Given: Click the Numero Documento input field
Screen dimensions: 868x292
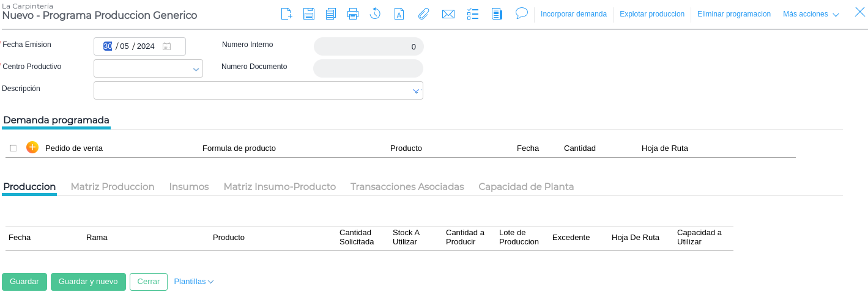Looking at the screenshot, I should point(368,68).
